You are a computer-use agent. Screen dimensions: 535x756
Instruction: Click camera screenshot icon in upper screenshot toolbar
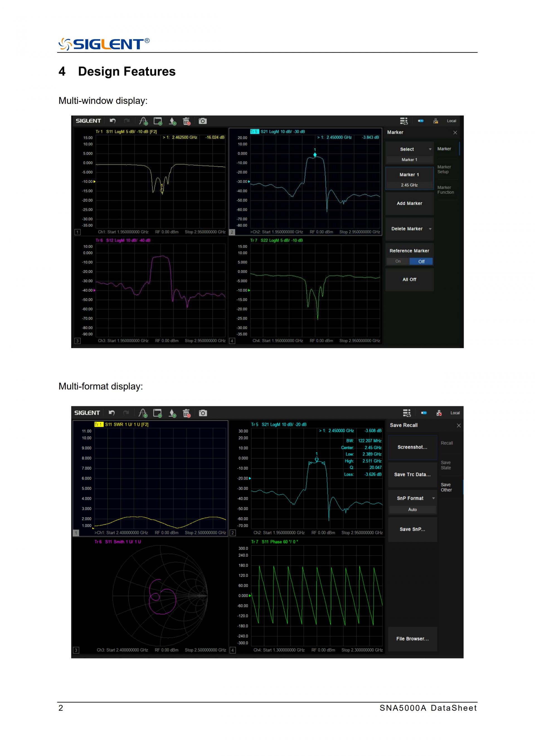coord(203,121)
